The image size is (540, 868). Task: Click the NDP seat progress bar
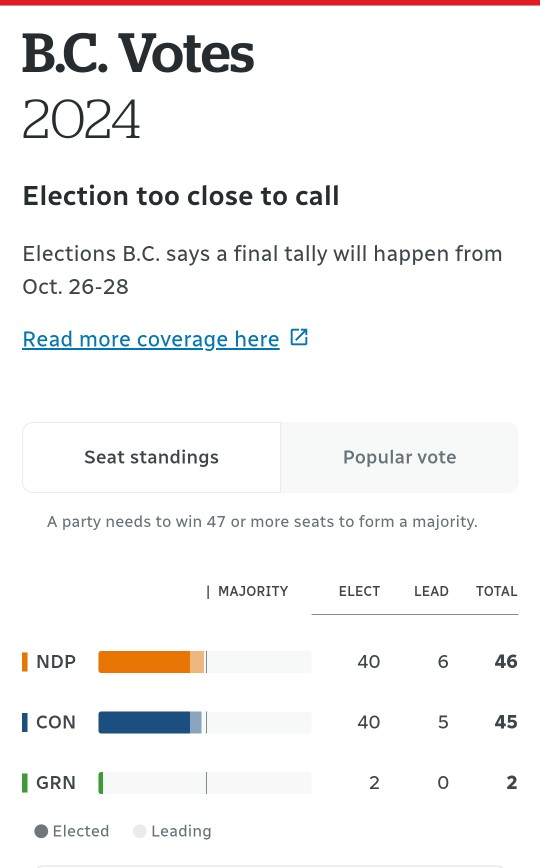(x=205, y=662)
